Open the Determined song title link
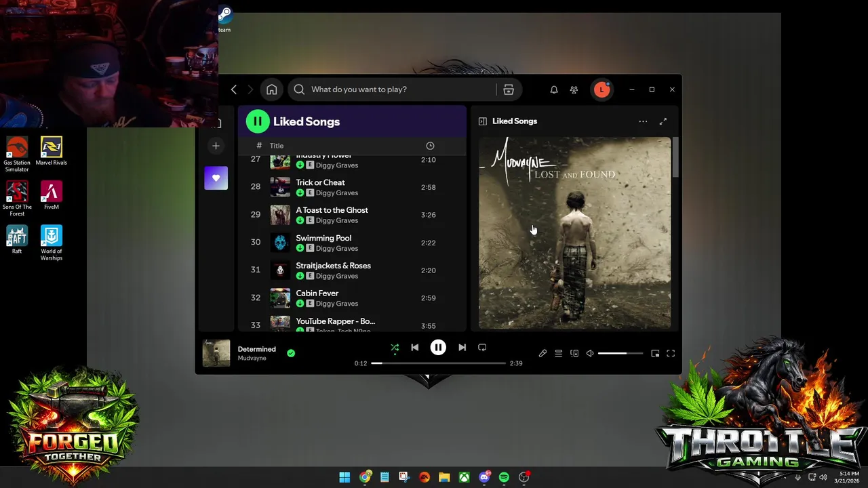Viewport: 868px width, 488px height. pos(257,349)
